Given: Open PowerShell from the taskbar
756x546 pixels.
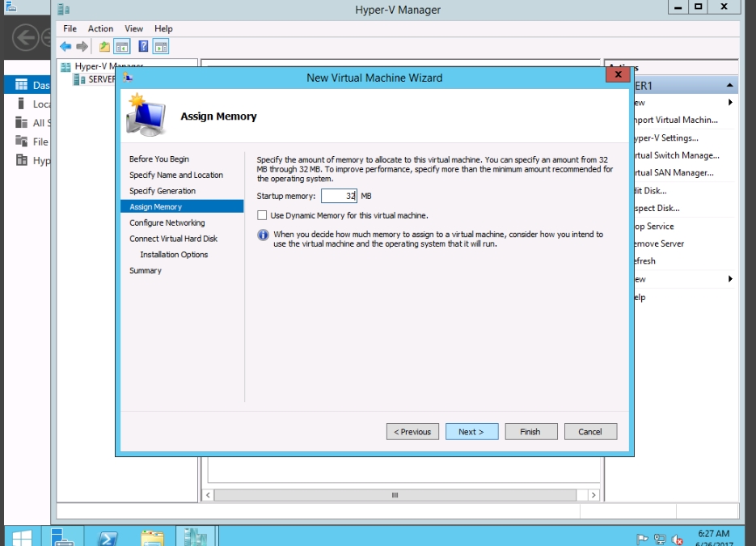Looking at the screenshot, I should pyautogui.click(x=108, y=537).
